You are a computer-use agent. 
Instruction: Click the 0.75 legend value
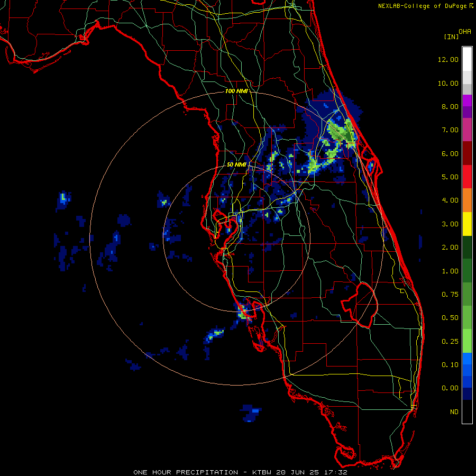point(450,295)
